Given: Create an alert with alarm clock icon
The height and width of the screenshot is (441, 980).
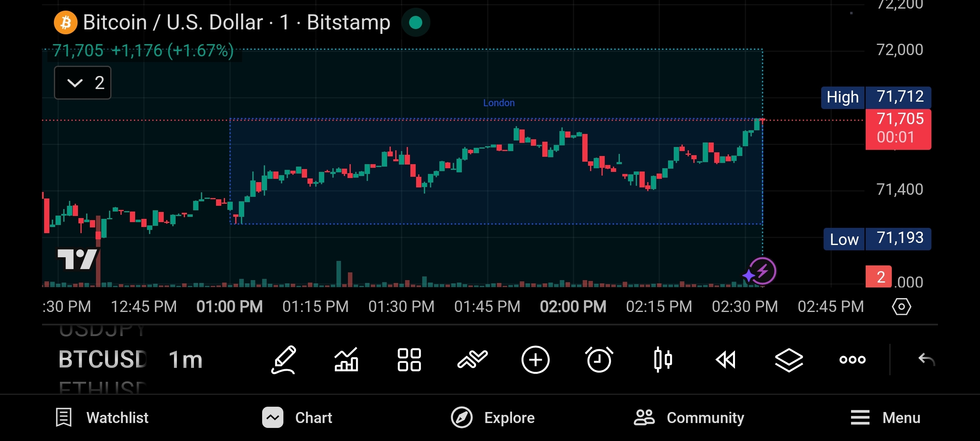Looking at the screenshot, I should coord(599,360).
